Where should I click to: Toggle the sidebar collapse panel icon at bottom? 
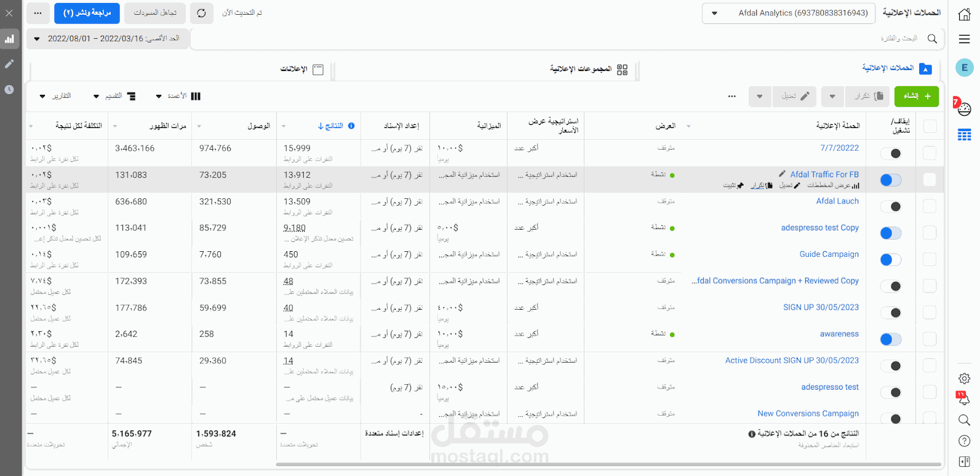(x=964, y=461)
